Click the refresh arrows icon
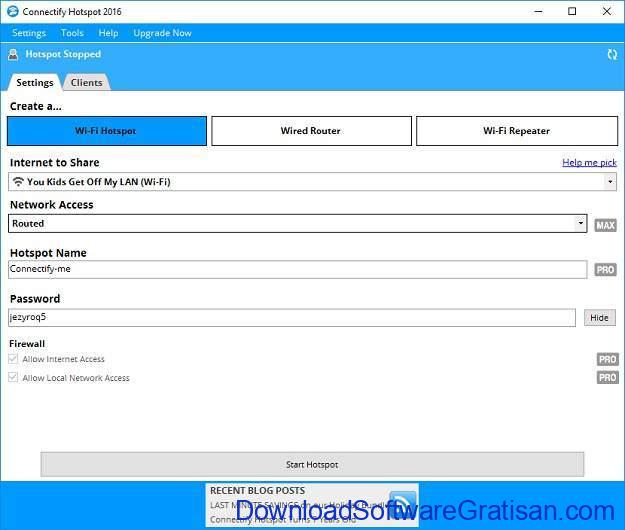625x530 pixels. pos(612,55)
